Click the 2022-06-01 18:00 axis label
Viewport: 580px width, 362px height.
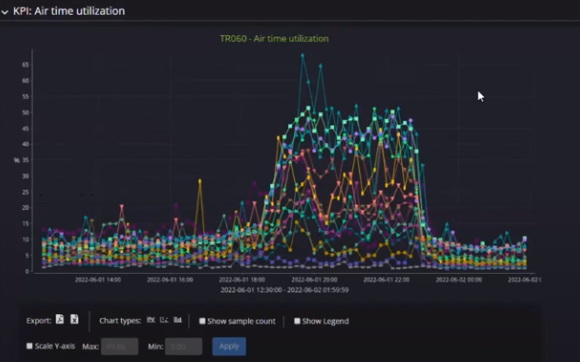pos(242,280)
